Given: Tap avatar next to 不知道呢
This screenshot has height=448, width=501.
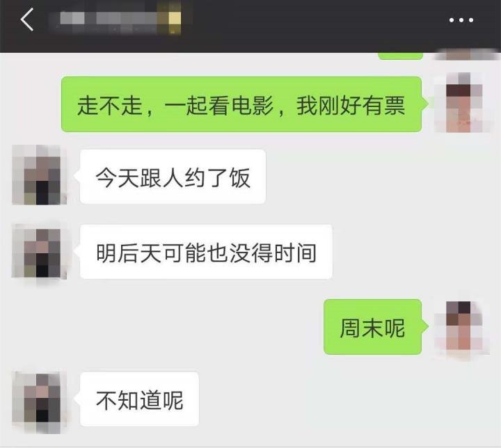Looking at the screenshot, I should [x=39, y=401].
